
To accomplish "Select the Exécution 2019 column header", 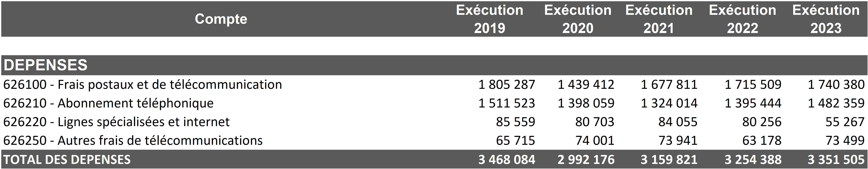I will 489,19.
